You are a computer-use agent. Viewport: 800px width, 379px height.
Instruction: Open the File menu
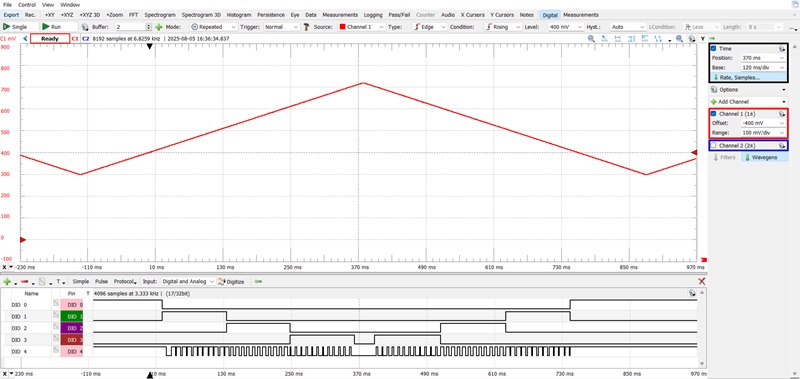tap(7, 5)
